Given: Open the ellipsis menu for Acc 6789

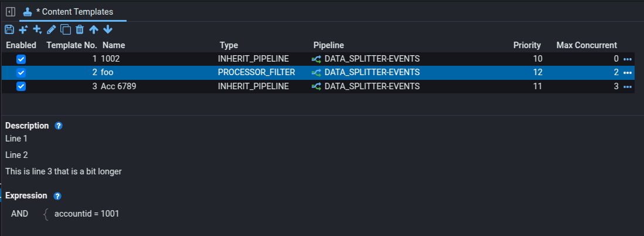Looking at the screenshot, I should coord(628,87).
